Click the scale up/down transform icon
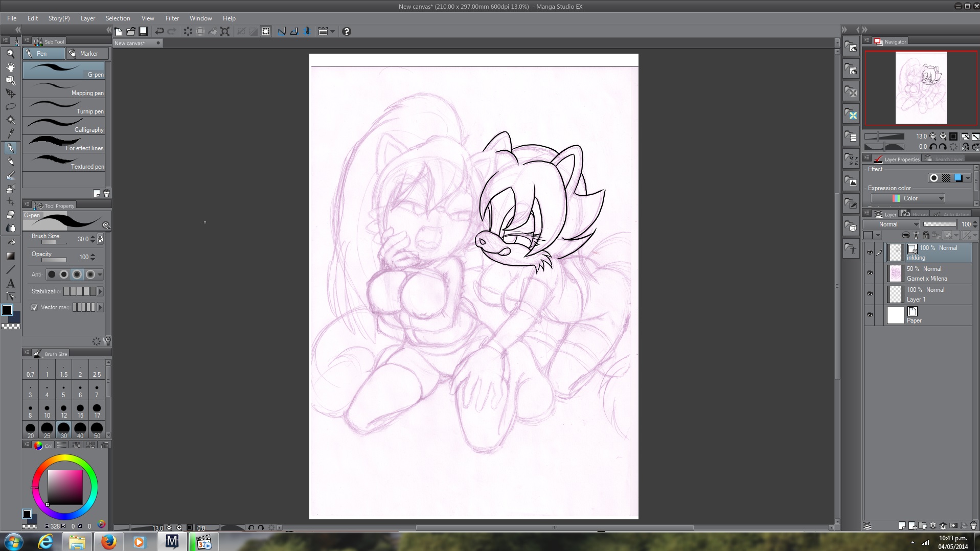This screenshot has width=980, height=551. point(225,32)
